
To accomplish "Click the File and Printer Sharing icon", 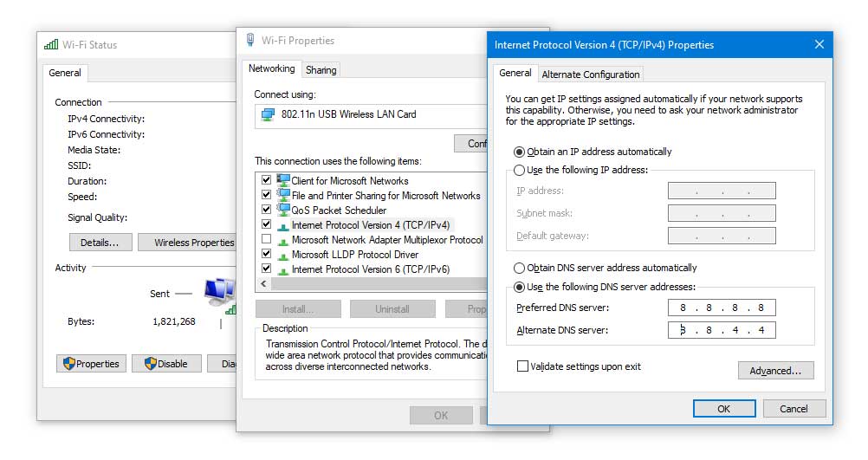I will [283, 195].
